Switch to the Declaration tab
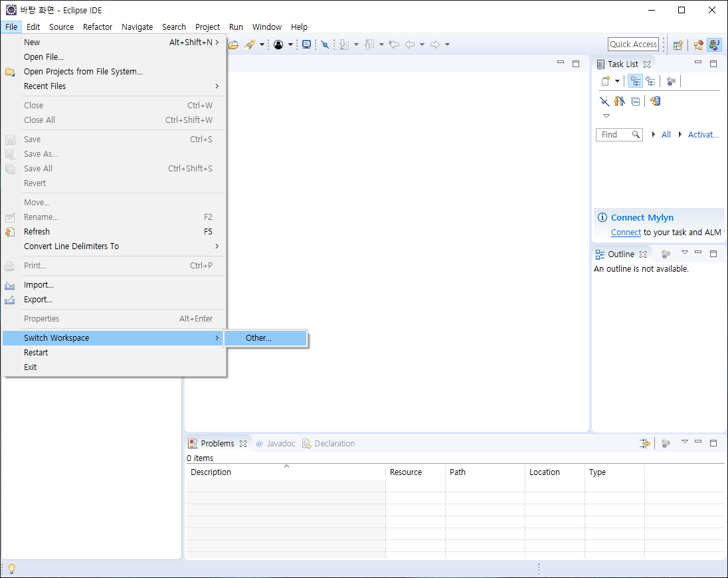This screenshot has width=728, height=578. [x=329, y=444]
